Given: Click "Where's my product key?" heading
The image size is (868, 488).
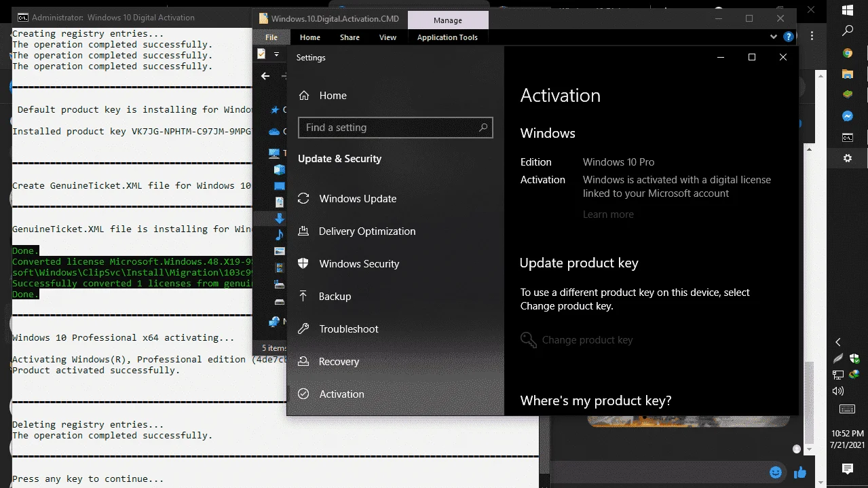Looking at the screenshot, I should (x=596, y=401).
